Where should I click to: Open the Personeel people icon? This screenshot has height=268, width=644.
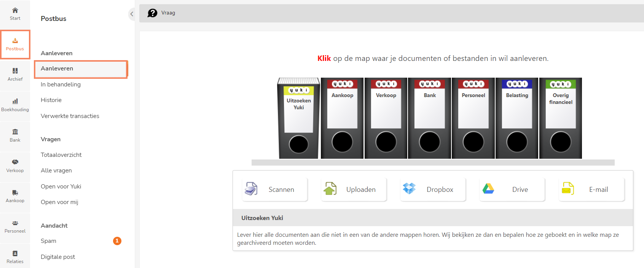point(15,223)
